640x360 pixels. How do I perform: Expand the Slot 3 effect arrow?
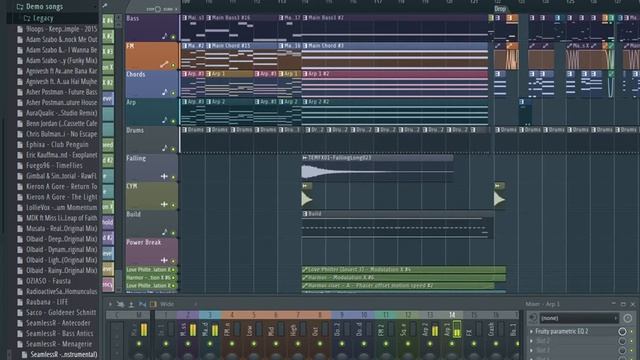click(531, 350)
